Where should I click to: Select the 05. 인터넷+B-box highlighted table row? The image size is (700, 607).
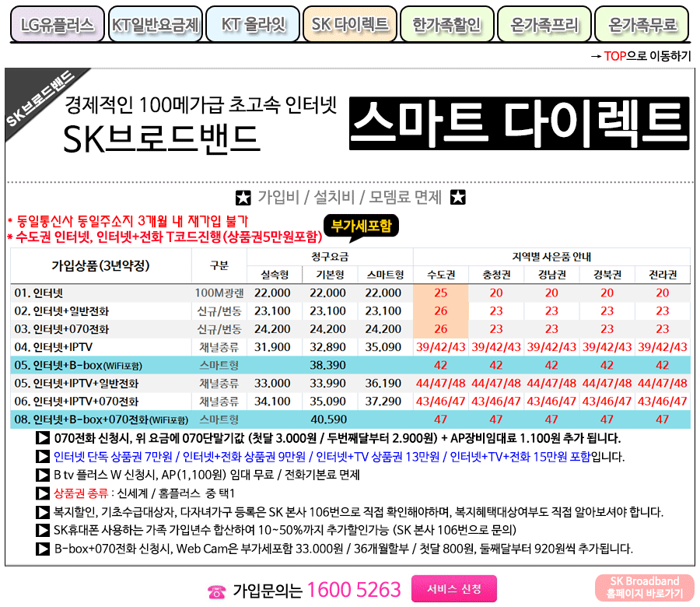pyautogui.click(x=350, y=365)
